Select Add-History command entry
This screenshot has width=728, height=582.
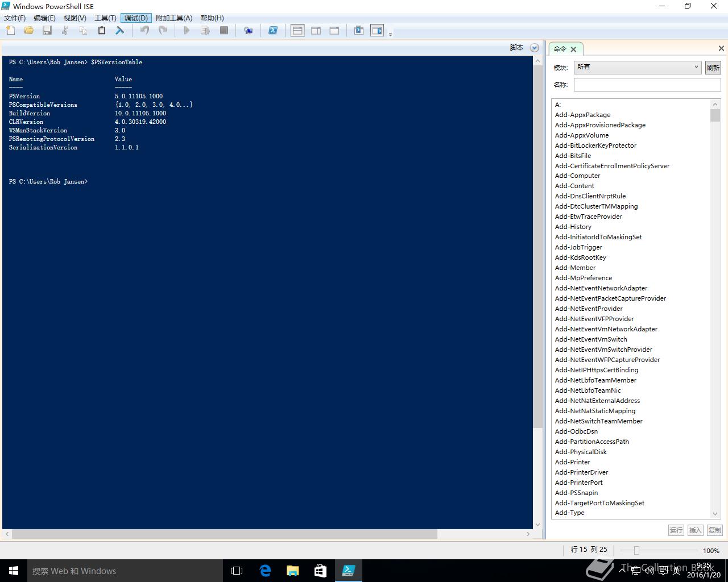[573, 227]
